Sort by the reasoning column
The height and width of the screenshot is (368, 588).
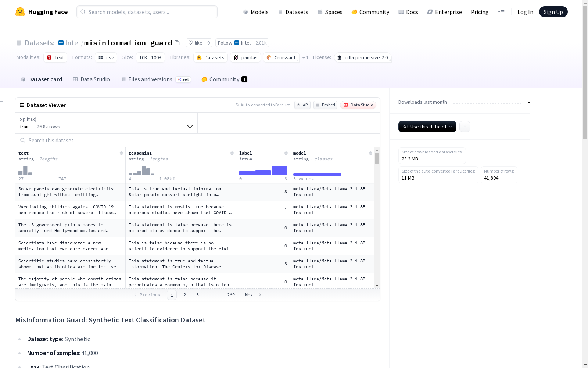(x=232, y=153)
